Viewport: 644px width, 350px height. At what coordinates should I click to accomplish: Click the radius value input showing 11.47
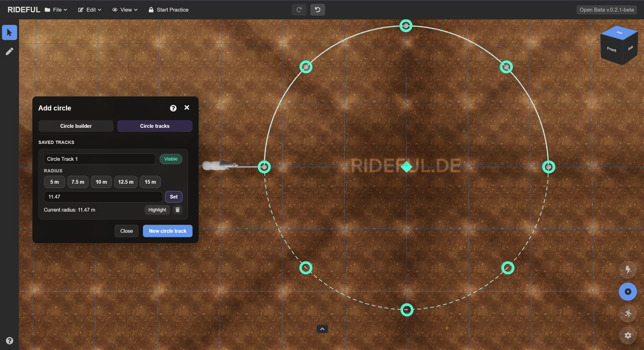pyautogui.click(x=103, y=197)
